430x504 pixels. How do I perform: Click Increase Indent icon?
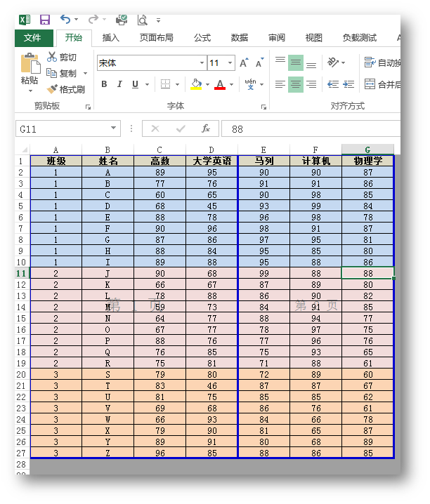pos(348,84)
